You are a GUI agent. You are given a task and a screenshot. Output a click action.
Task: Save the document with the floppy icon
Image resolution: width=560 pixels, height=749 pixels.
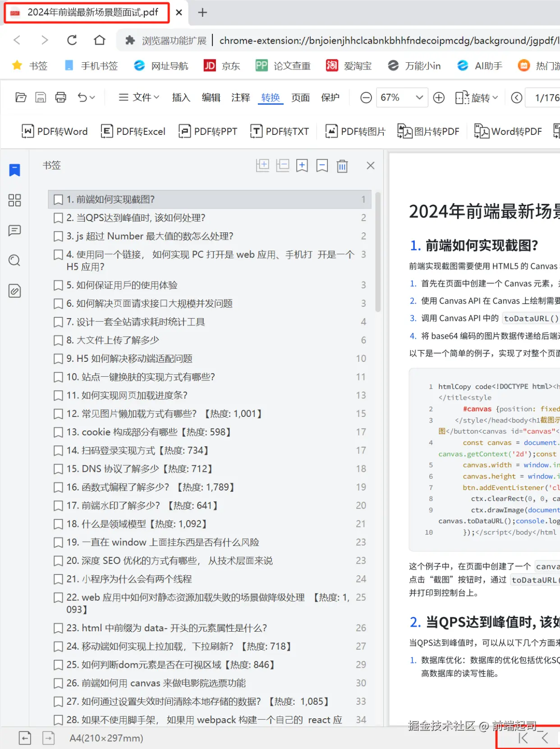tap(41, 97)
